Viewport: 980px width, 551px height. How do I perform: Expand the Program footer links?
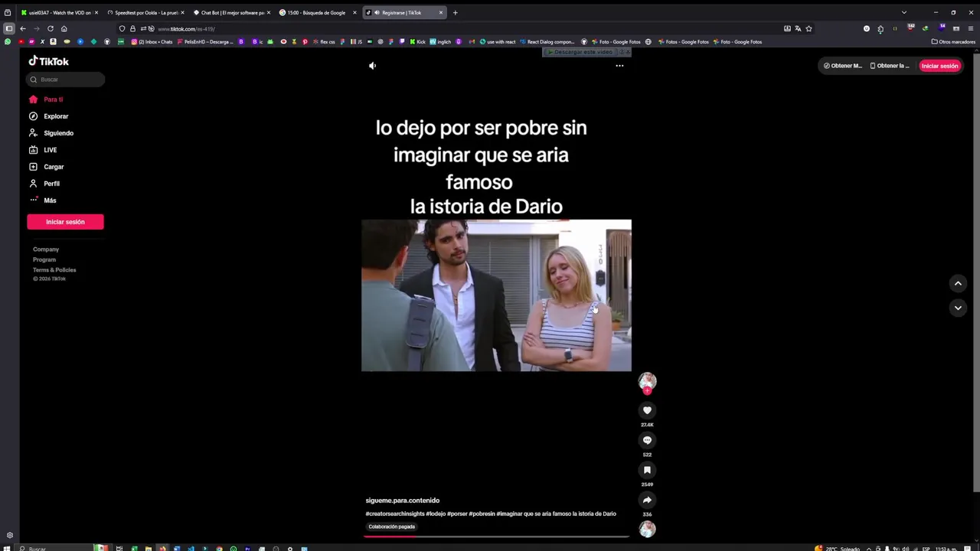(x=44, y=259)
